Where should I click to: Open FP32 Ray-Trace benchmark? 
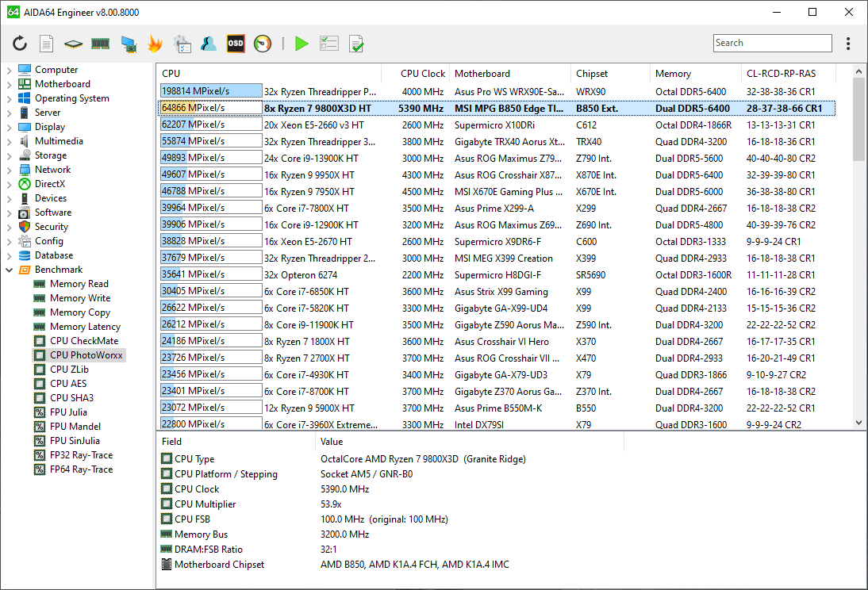[x=82, y=455]
